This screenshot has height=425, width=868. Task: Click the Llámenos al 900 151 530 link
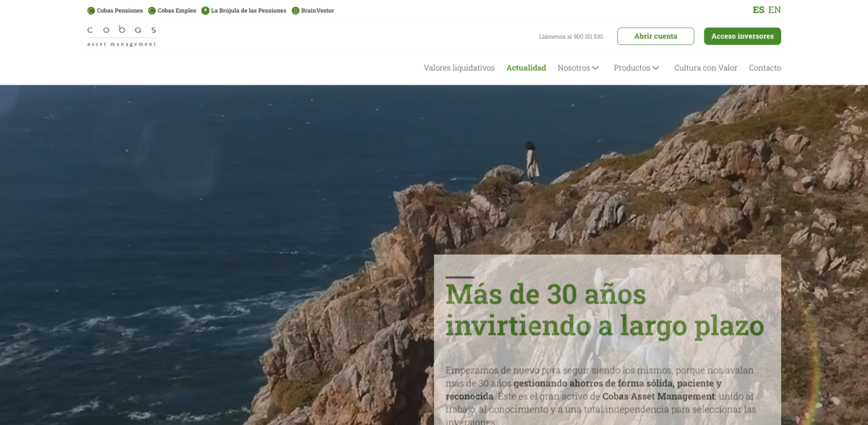(x=571, y=36)
